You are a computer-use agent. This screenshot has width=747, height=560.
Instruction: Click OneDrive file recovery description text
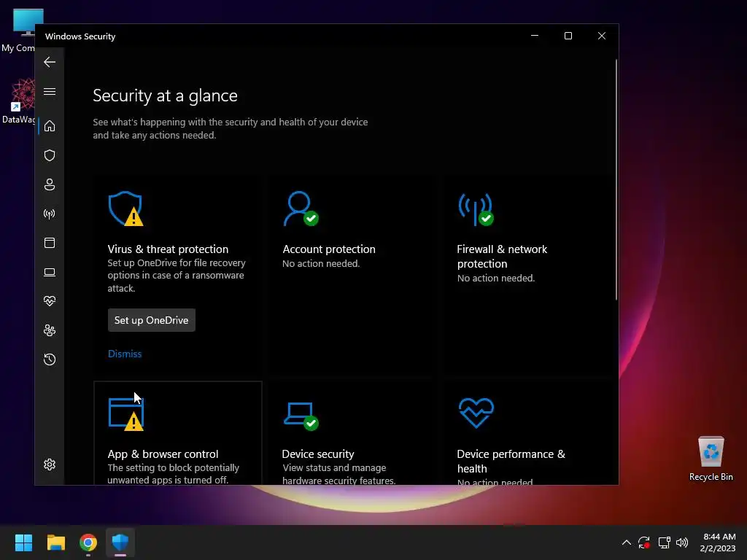click(x=177, y=275)
